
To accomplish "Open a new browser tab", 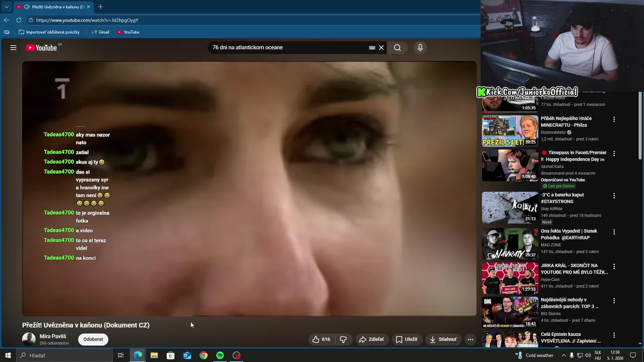I will pyautogui.click(x=101, y=7).
